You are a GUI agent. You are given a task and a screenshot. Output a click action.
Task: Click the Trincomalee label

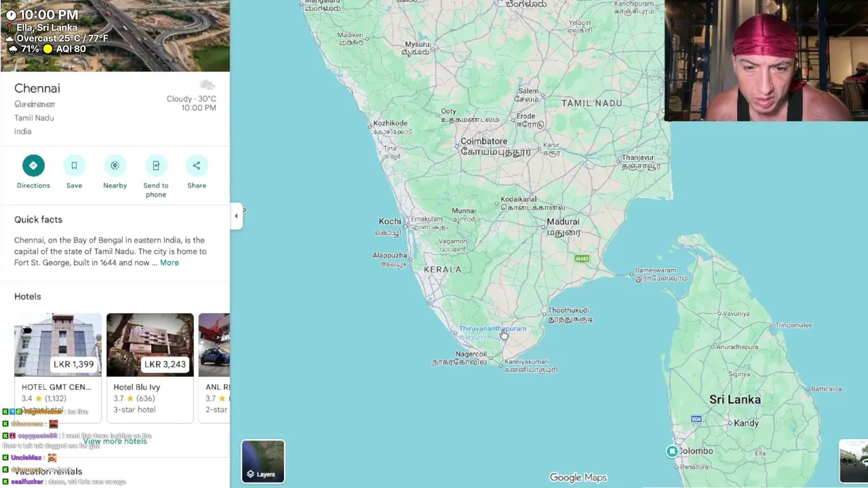point(793,325)
